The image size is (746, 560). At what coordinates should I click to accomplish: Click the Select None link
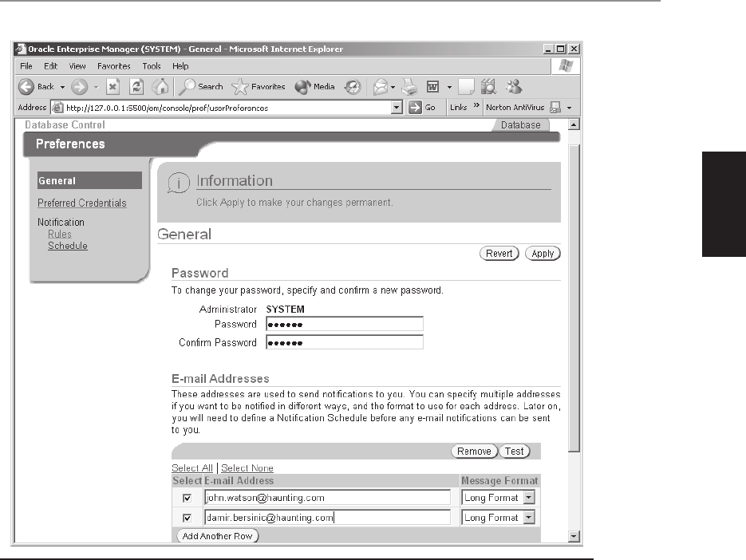(247, 468)
